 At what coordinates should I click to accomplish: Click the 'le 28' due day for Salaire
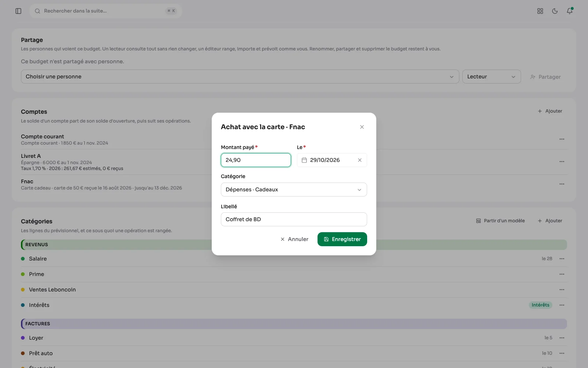547,259
